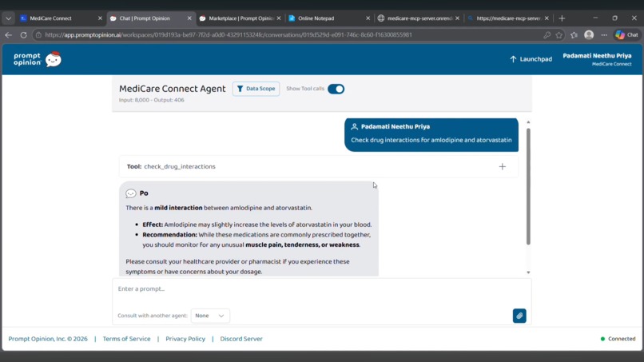644x362 pixels.
Task: Click the 'Effect:' bullet line
Action: [x=256, y=225]
